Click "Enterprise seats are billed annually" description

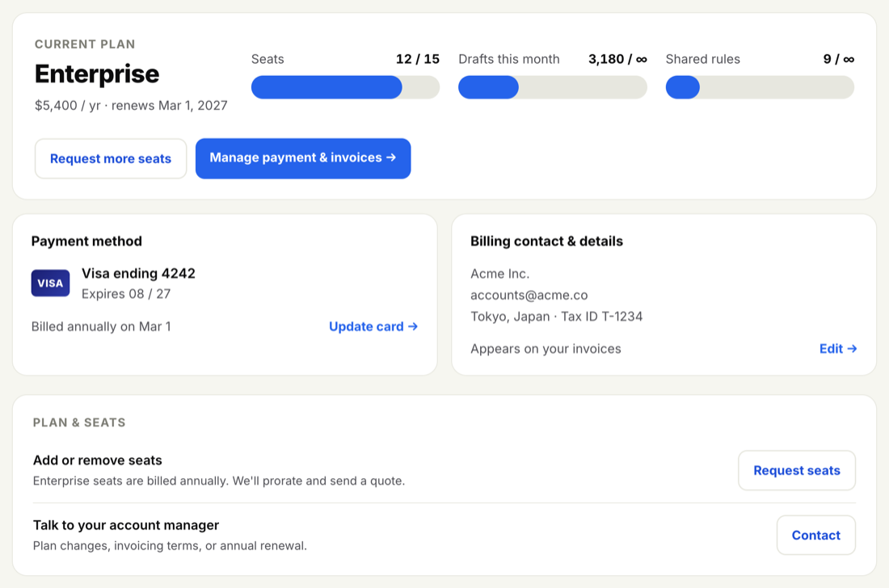coord(219,481)
